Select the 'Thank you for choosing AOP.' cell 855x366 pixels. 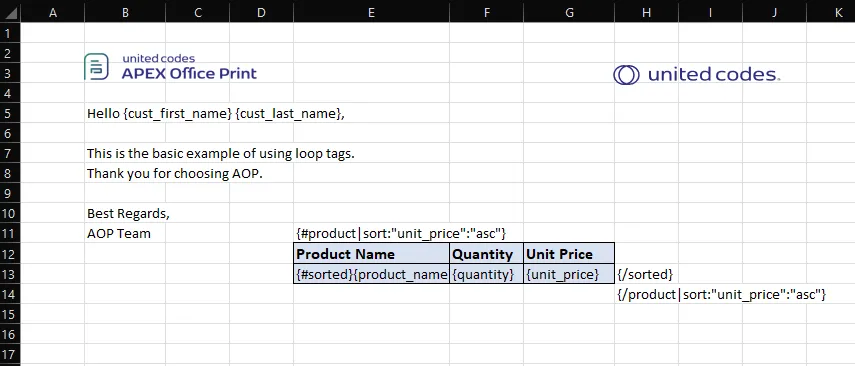(125, 173)
